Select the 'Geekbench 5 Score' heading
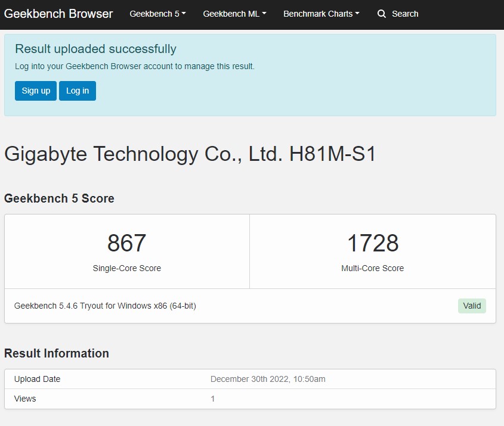 click(59, 198)
